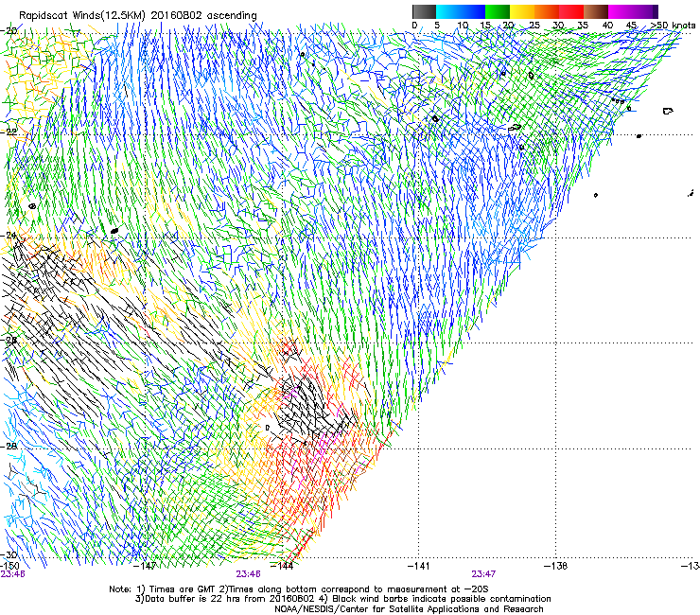Click the "-144" longitude axis label
This screenshot has height=615, width=700.
[x=283, y=566]
